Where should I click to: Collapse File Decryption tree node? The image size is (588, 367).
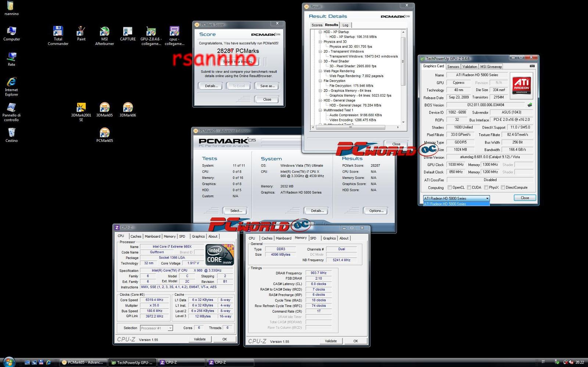320,81
